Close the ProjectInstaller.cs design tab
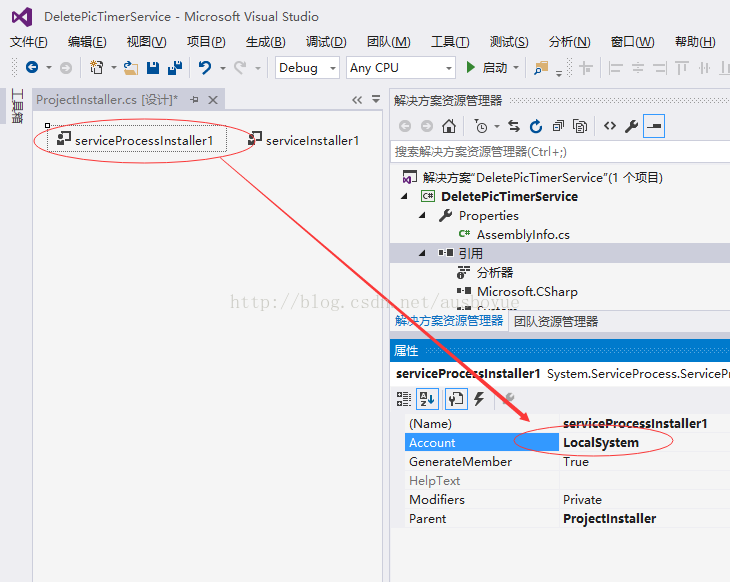 click(213, 100)
